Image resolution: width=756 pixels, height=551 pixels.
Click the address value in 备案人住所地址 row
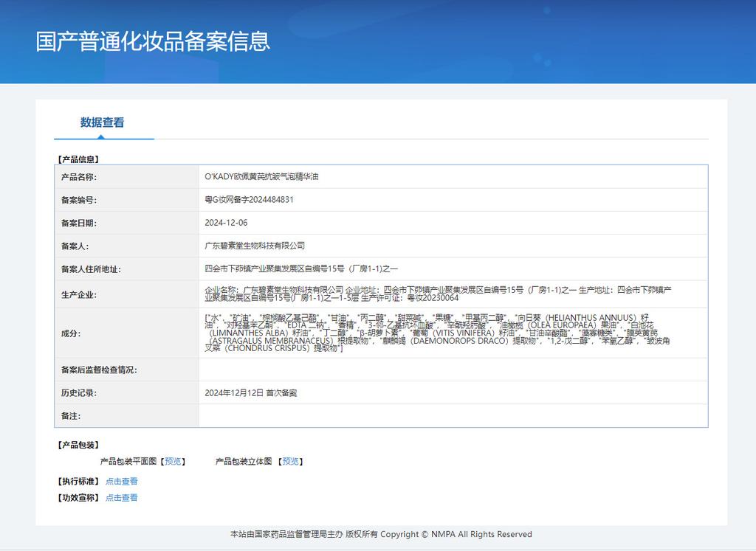[x=301, y=268]
